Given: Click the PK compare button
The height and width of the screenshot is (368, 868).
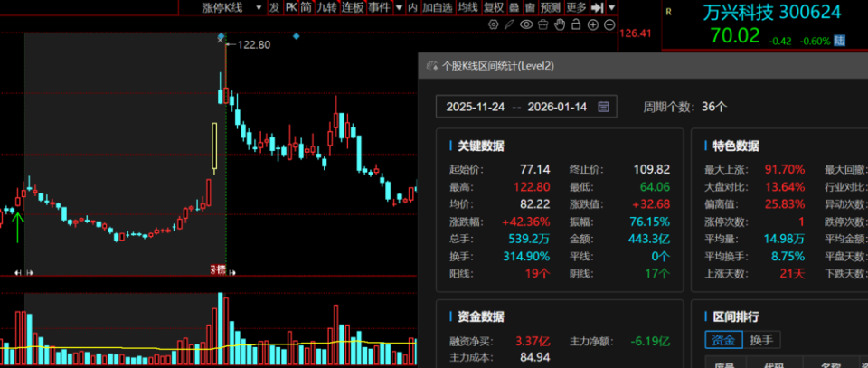Looking at the screenshot, I should [291, 7].
